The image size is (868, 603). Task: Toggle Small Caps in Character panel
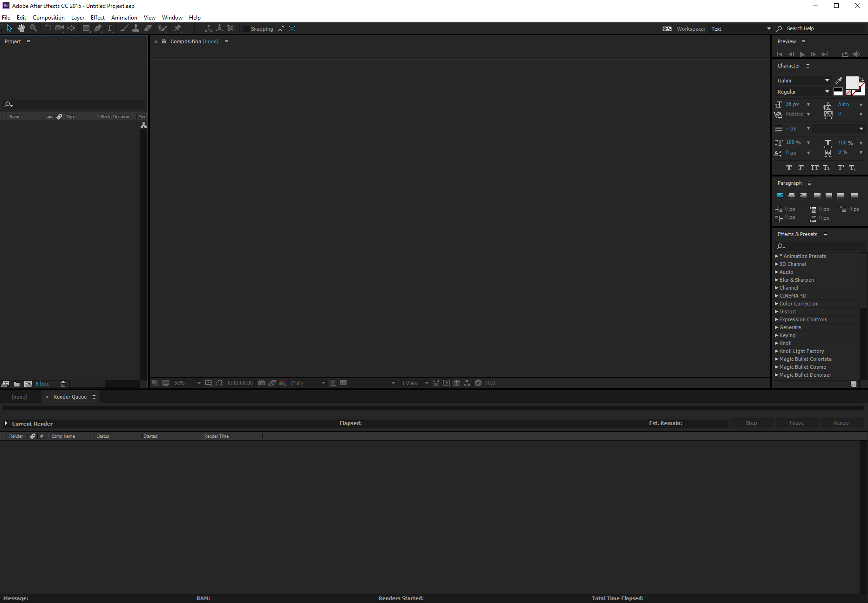(x=827, y=168)
